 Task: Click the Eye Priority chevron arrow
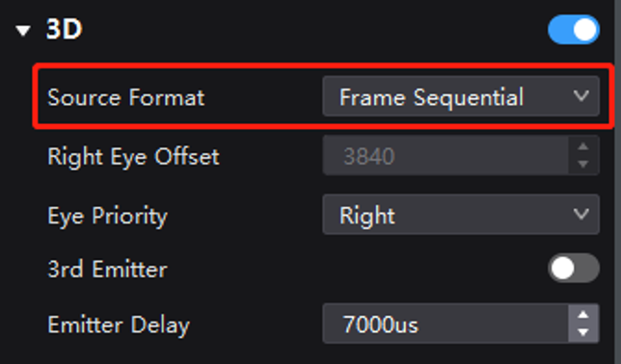point(581,215)
